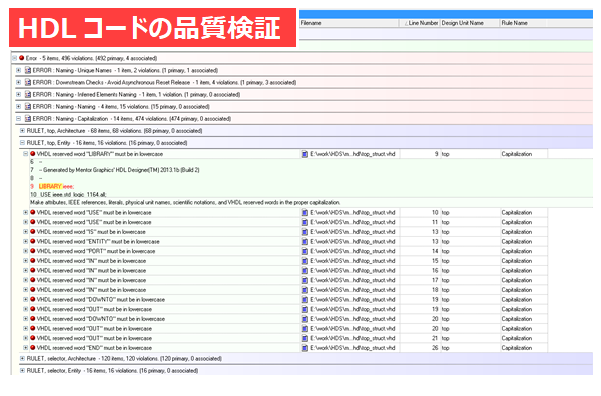This screenshot has width=601, height=396.
Task: Select the 'RULET, top, Architecture - 68 items' row
Action: (306, 131)
